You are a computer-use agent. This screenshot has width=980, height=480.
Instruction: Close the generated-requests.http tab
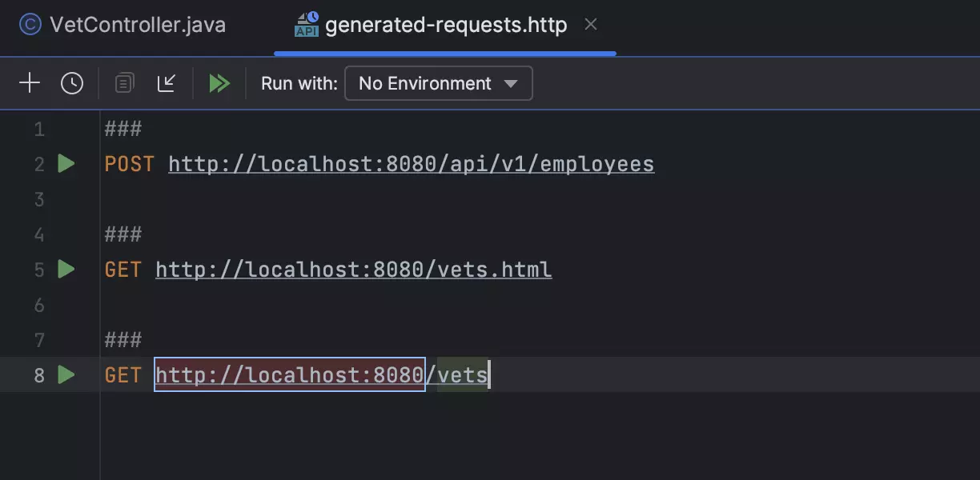click(591, 25)
